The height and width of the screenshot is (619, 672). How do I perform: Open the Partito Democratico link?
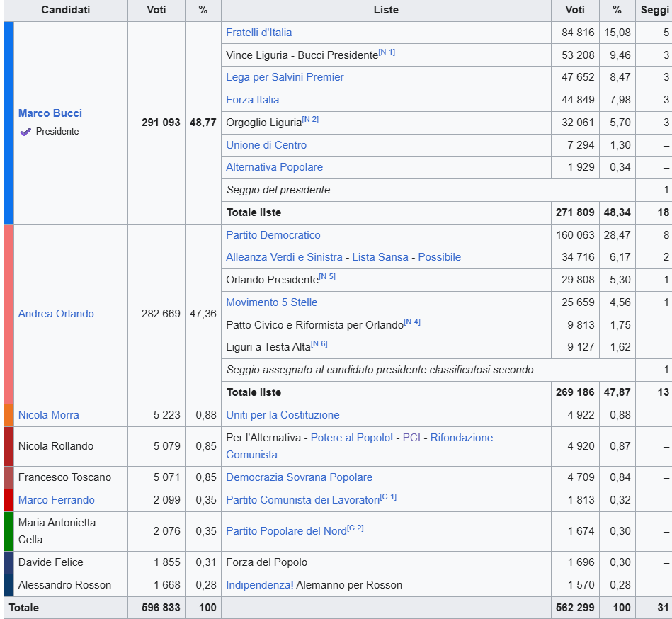(x=273, y=235)
